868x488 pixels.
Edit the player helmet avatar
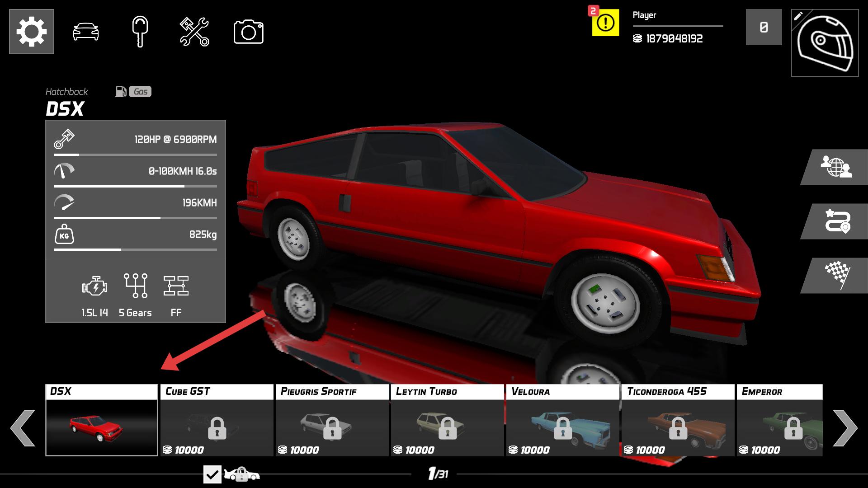click(x=825, y=43)
